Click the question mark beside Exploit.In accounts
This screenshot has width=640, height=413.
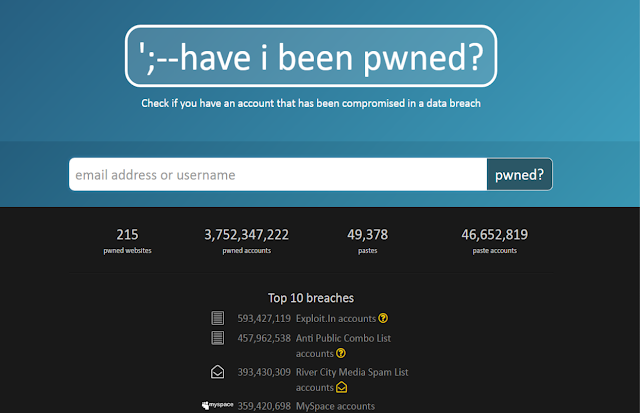tap(383, 318)
